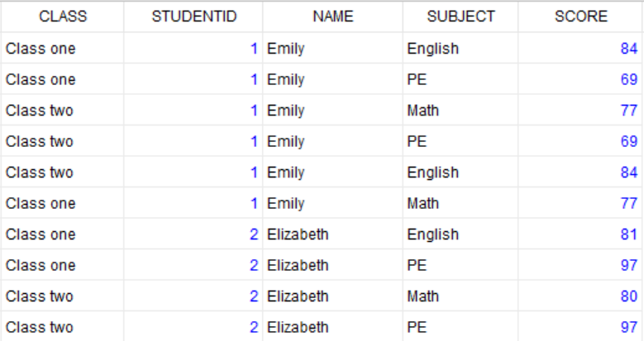
Task: Select the SCORE column header
Action: [580, 17]
